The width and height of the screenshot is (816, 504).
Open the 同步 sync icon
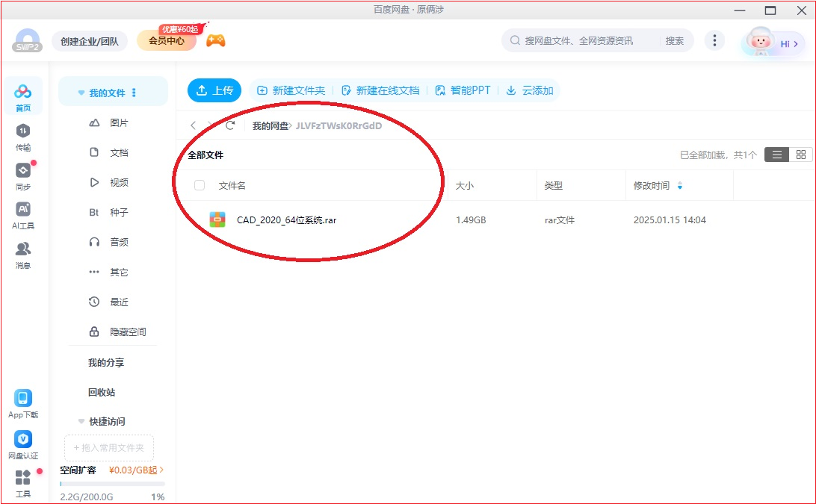point(23,176)
